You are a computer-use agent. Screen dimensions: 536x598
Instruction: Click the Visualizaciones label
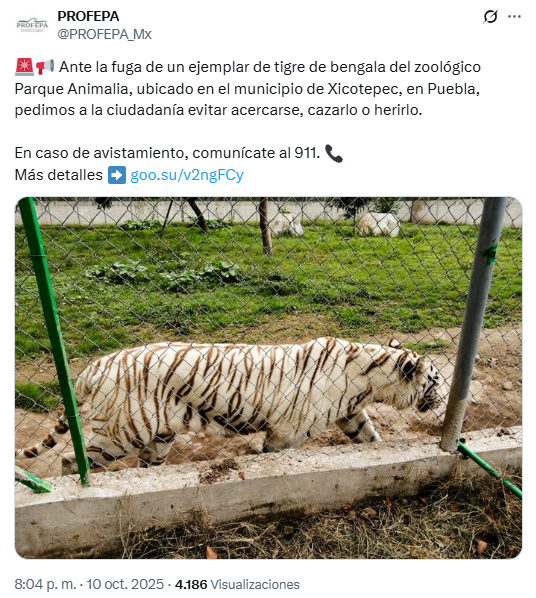point(255,585)
